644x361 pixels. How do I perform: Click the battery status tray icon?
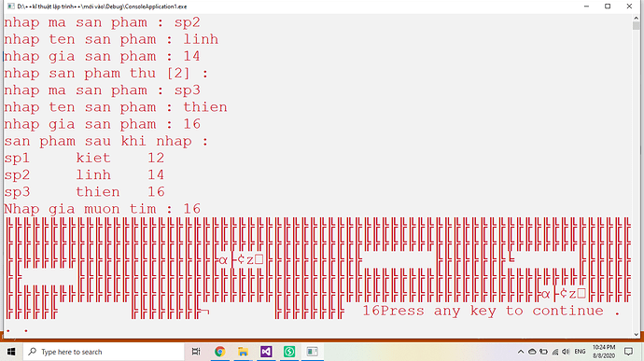(543, 352)
